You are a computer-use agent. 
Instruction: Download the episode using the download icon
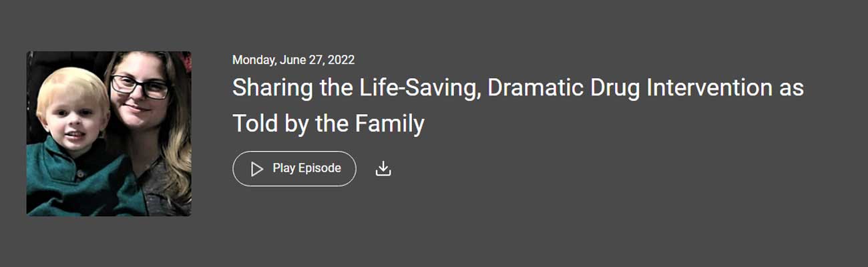383,169
